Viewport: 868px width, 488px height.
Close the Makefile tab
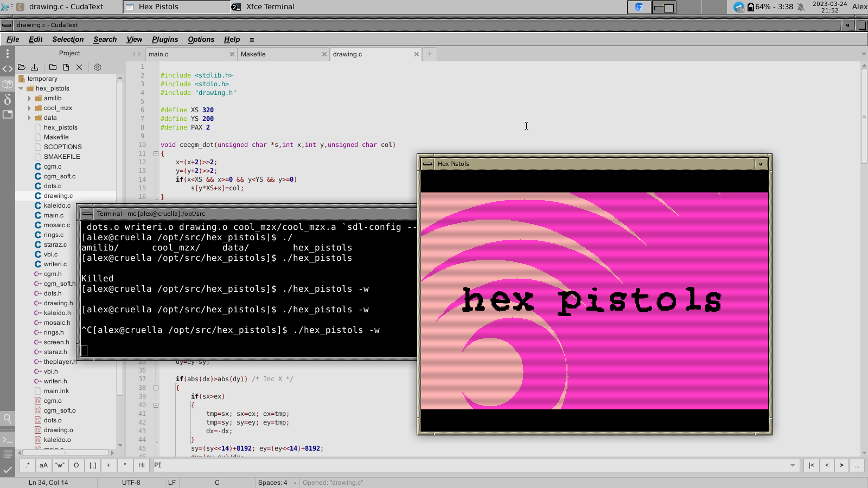point(324,54)
